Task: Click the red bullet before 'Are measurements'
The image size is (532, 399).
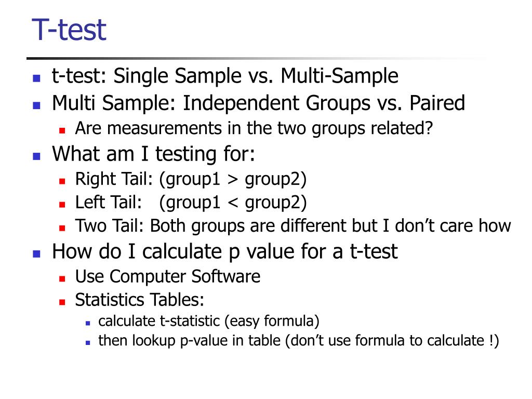Action: 62,130
